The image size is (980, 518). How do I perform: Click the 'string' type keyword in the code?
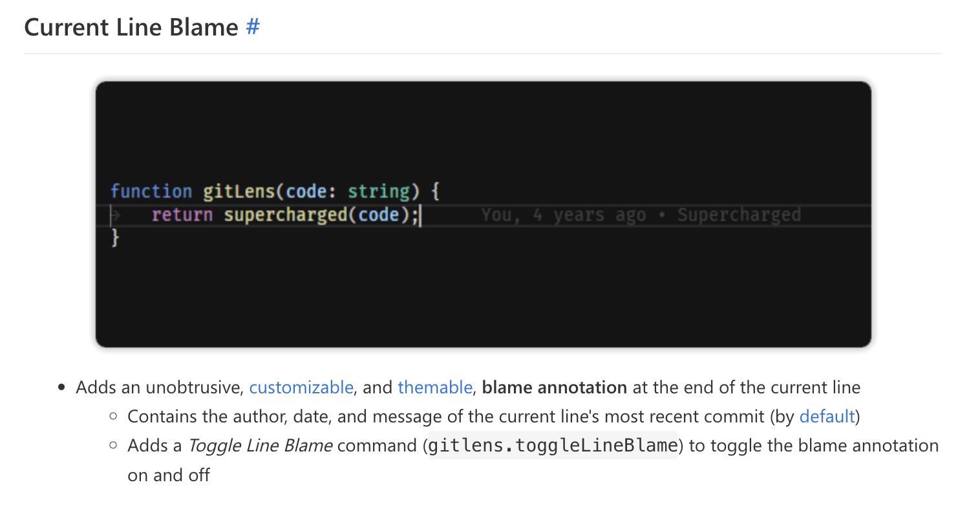click(x=378, y=191)
